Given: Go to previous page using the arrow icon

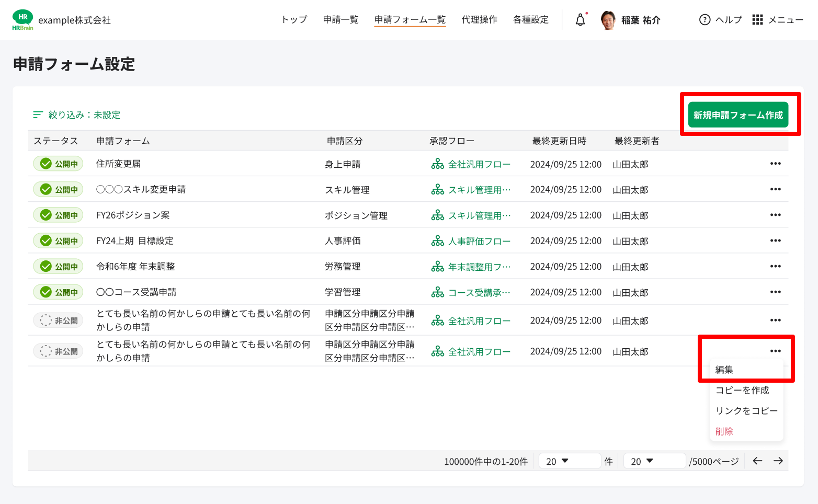Looking at the screenshot, I should click(757, 461).
